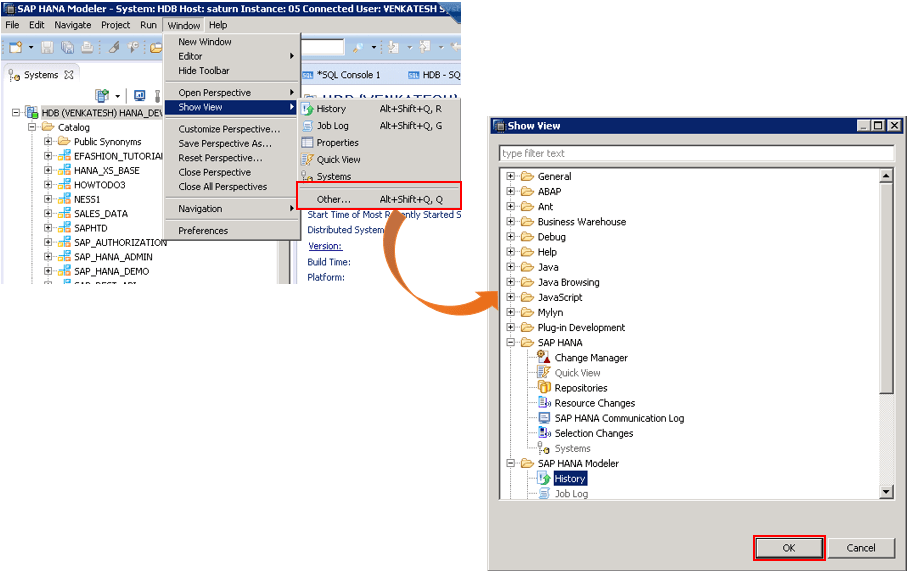Viewport: 908px width, 572px height.
Task: Click the Save toolbar icon
Action: click(47, 47)
